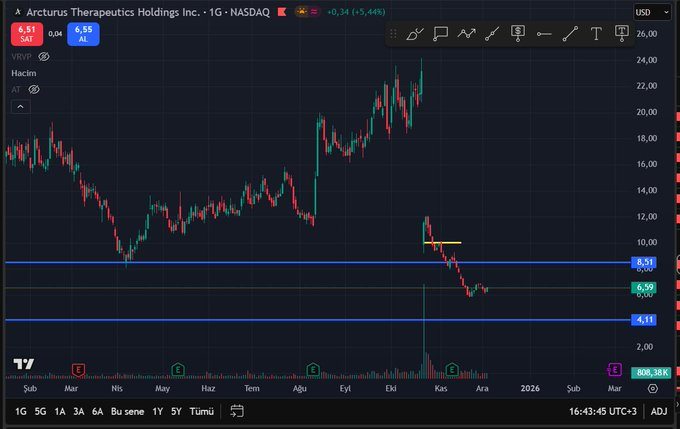Switch range to 1Y
This screenshot has height=429, width=680.
point(157,411)
